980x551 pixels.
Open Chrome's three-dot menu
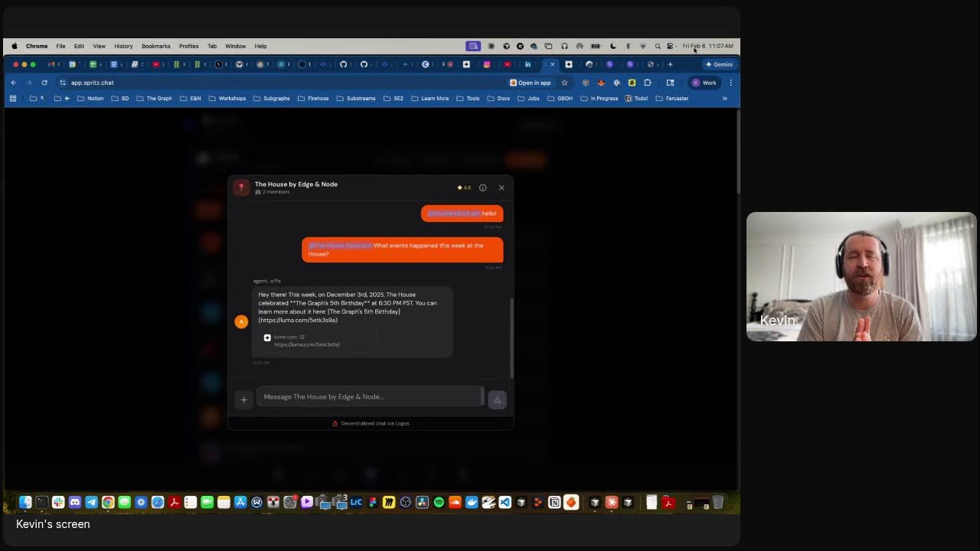coord(730,83)
